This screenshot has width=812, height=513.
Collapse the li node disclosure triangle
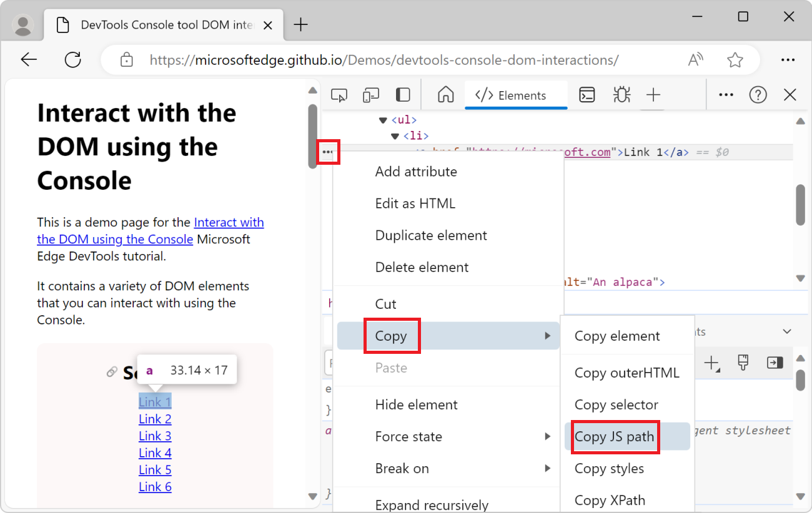(395, 135)
